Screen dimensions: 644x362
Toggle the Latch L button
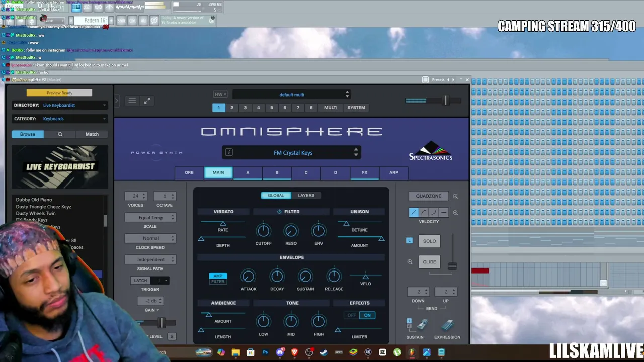409,241
